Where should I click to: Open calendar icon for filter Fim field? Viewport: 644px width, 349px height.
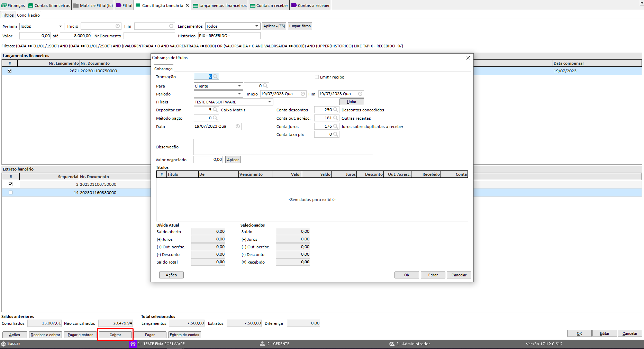click(x=171, y=26)
